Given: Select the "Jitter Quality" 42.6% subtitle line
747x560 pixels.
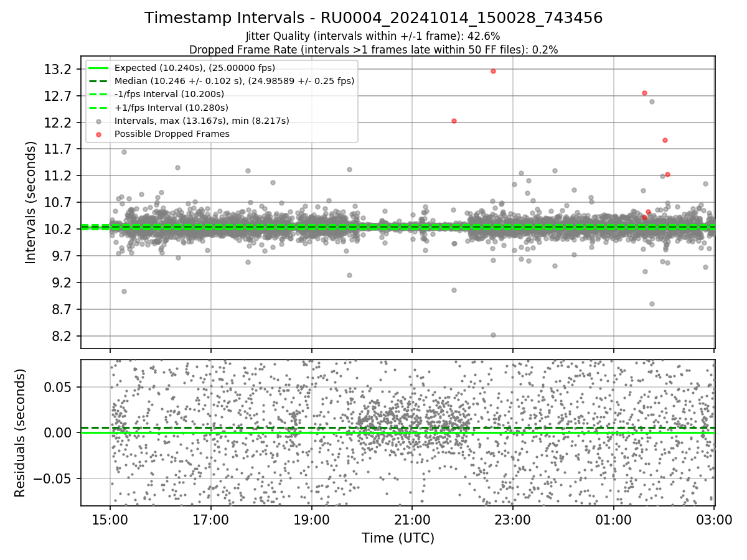Looking at the screenshot, I should 373,36.
